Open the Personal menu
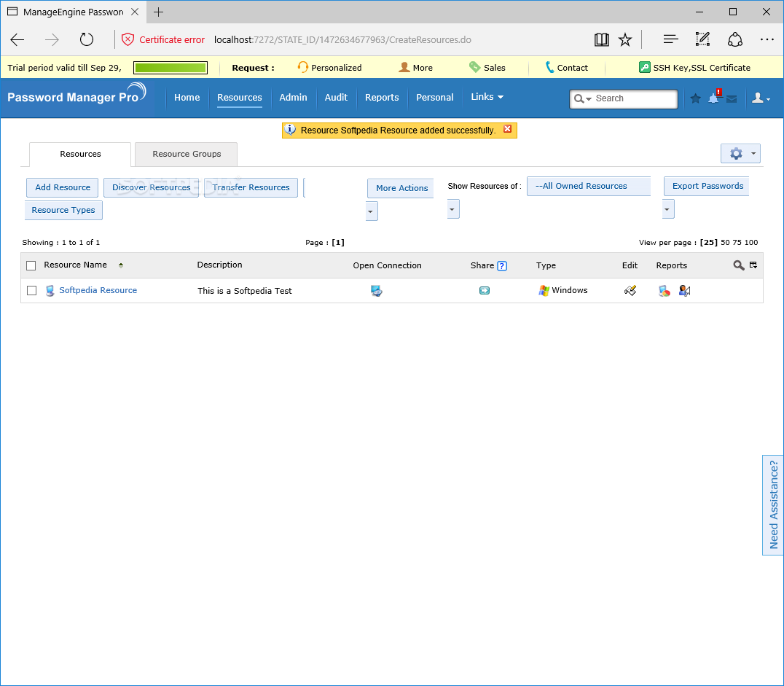This screenshot has width=784, height=686. [434, 98]
